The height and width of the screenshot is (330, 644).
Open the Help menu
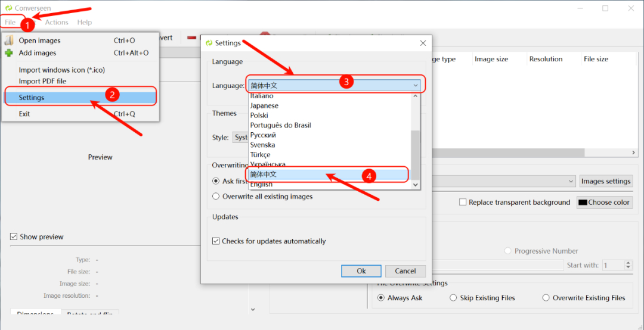(85, 22)
